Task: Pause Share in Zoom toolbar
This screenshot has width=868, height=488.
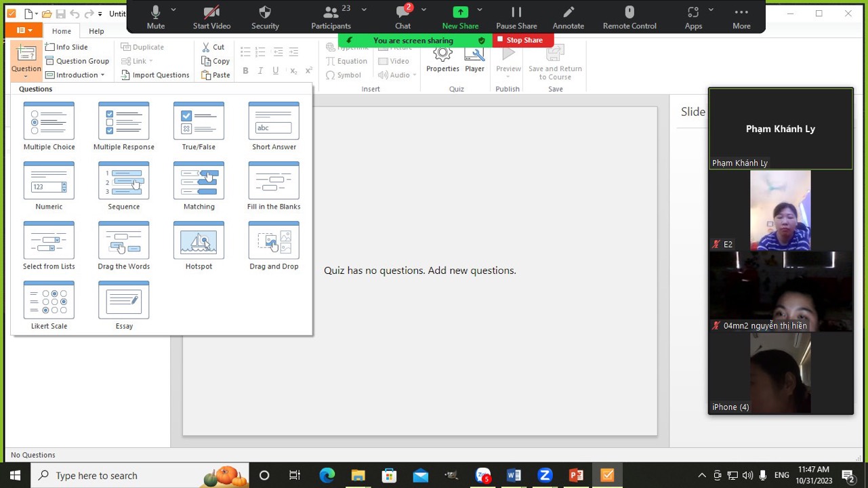Action: (516, 18)
